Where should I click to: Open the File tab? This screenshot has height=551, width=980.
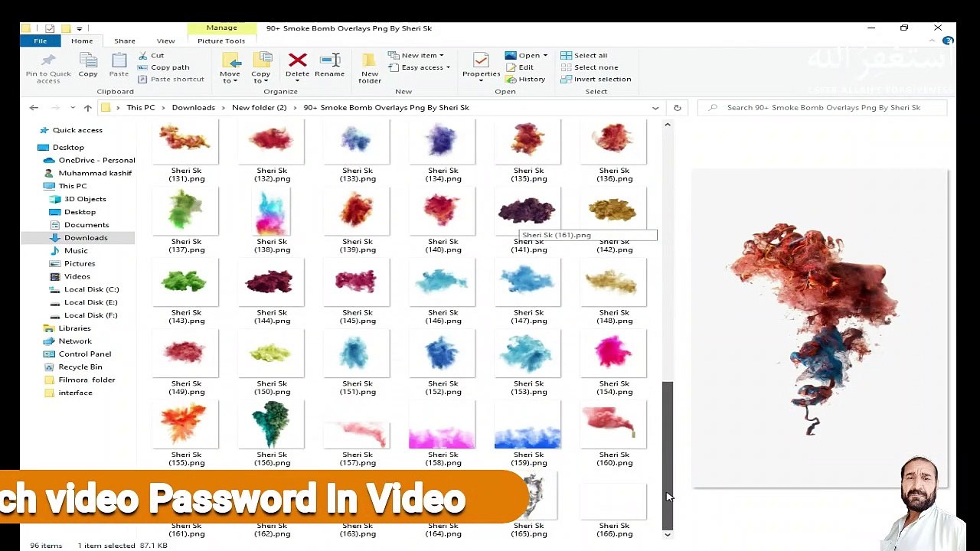[x=40, y=41]
